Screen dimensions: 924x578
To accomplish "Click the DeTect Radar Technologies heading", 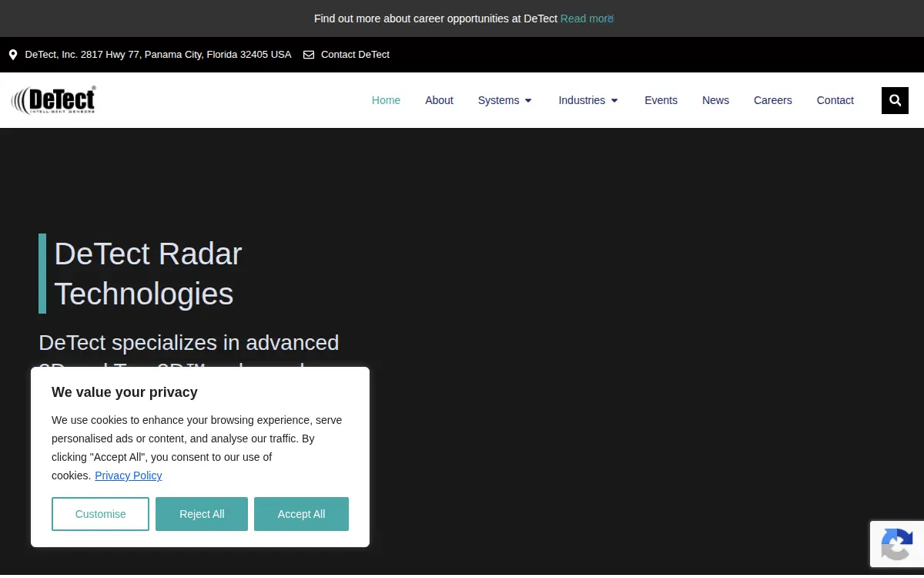I will click(148, 274).
